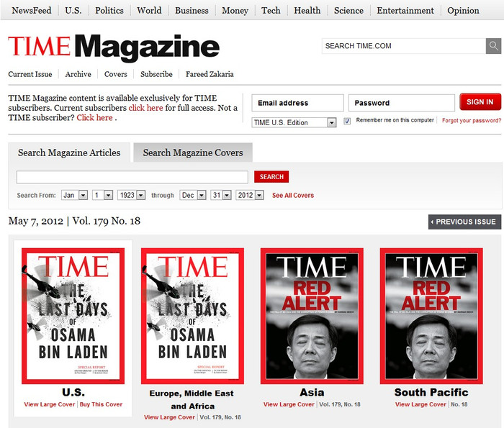504x428 pixels.
Task: Open the TIME U.S. Edition dropdown
Action: (x=294, y=122)
